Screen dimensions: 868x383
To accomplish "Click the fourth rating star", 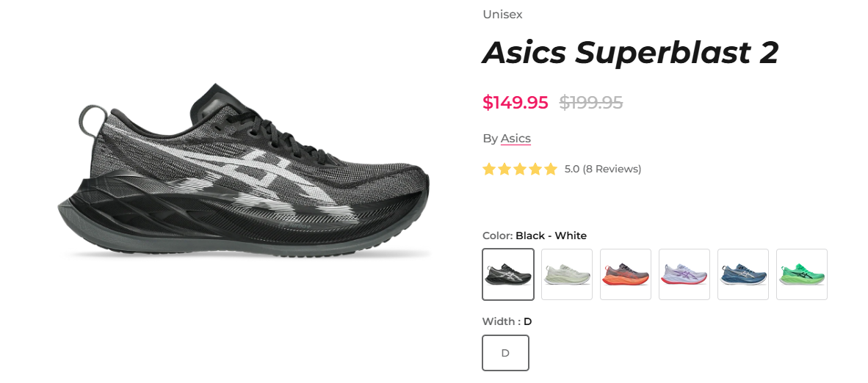I will 535,169.
